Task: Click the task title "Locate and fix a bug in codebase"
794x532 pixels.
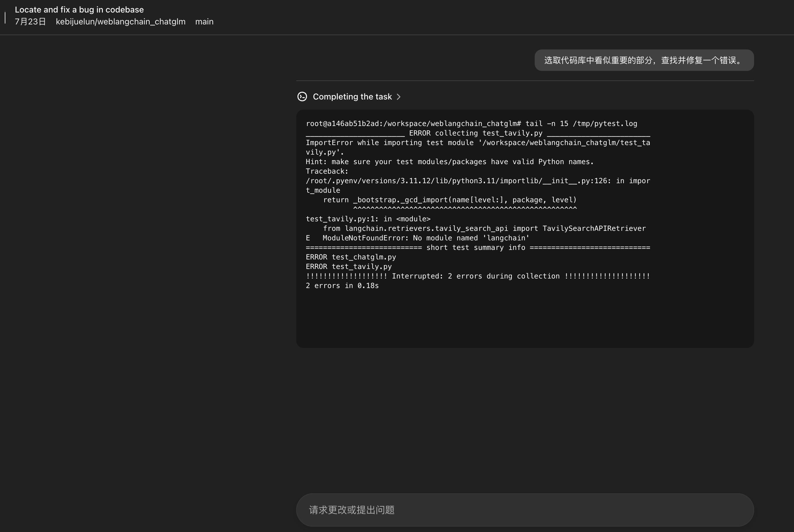Action: coord(79,9)
